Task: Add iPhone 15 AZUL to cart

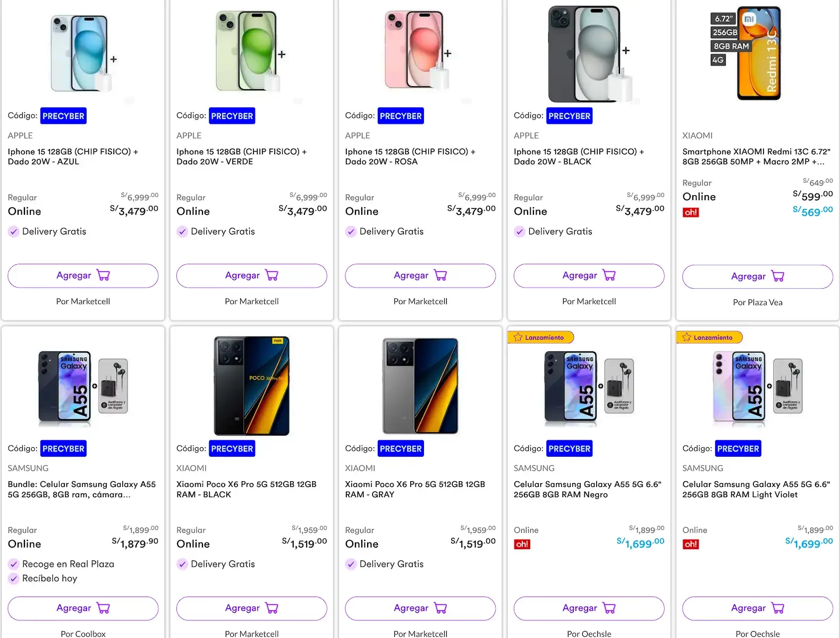Action: click(83, 275)
